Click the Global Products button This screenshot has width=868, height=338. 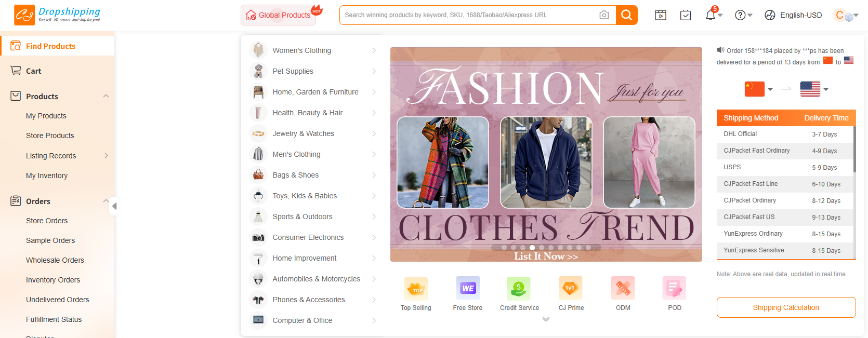[279, 15]
